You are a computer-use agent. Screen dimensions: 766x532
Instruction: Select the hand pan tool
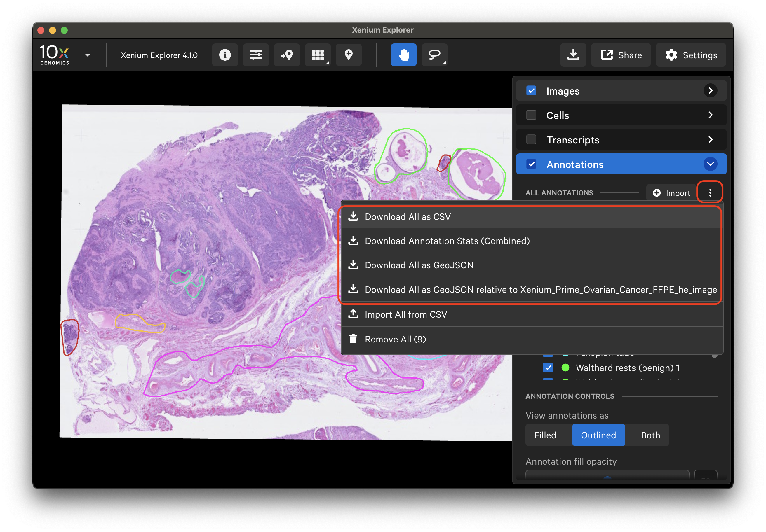(403, 55)
